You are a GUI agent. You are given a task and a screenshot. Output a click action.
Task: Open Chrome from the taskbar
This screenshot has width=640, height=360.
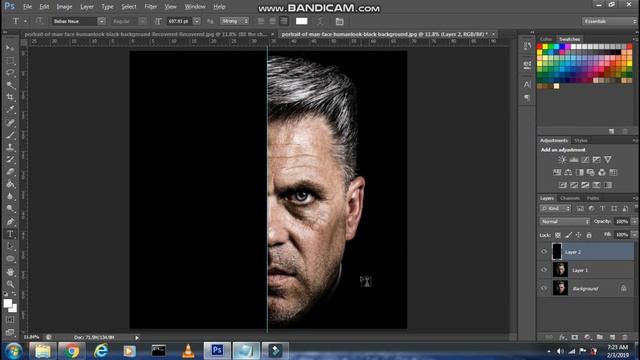coord(71,351)
